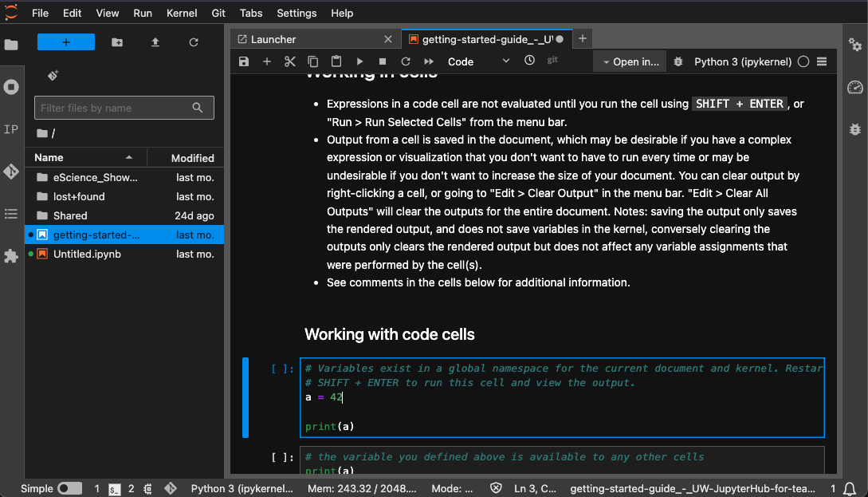Screen dimensions: 868x497
Task: Interrupt the kernel with stop icon
Action: coord(381,60)
